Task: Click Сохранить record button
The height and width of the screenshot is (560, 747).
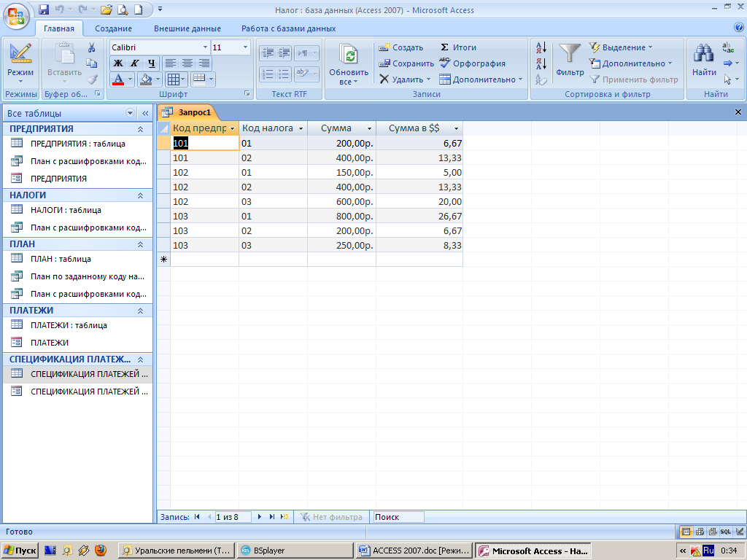Action: click(406, 63)
